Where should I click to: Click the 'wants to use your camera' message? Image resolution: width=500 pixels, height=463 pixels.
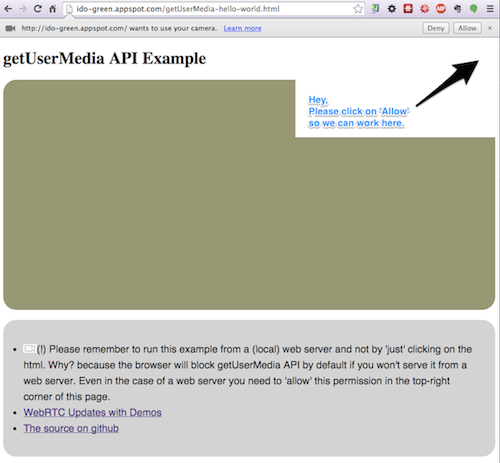[x=119, y=28]
